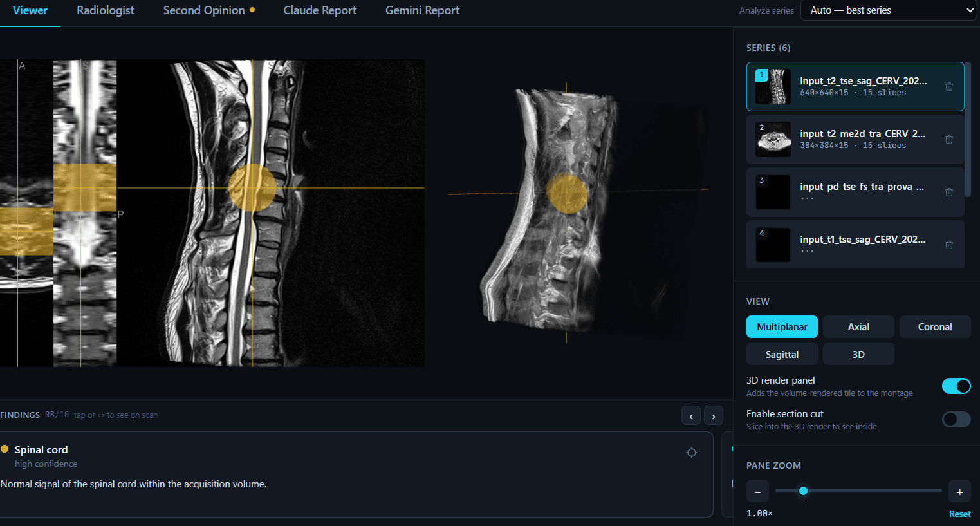Click series name input_pd_tse_fs_tra_prova_...
This screenshot has width=980, height=526.
(862, 186)
